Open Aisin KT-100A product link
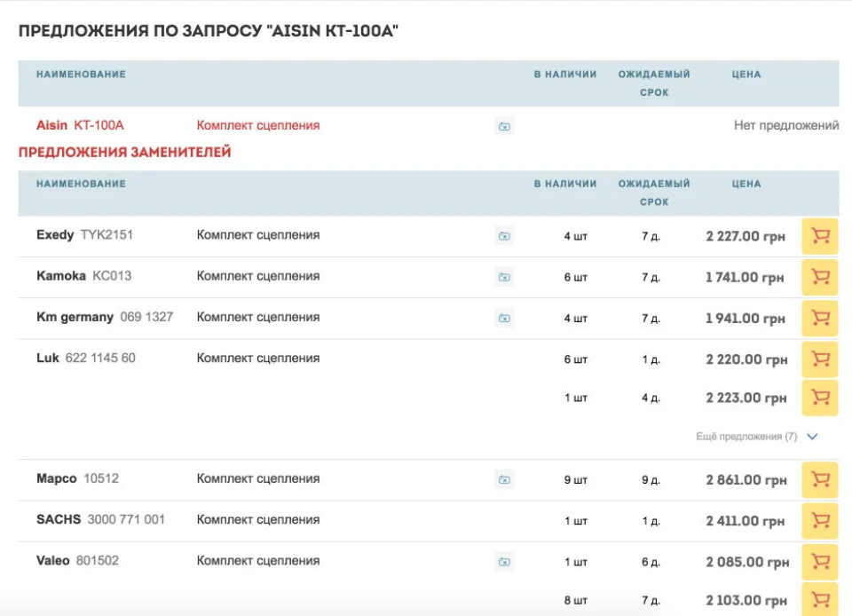 click(80, 125)
